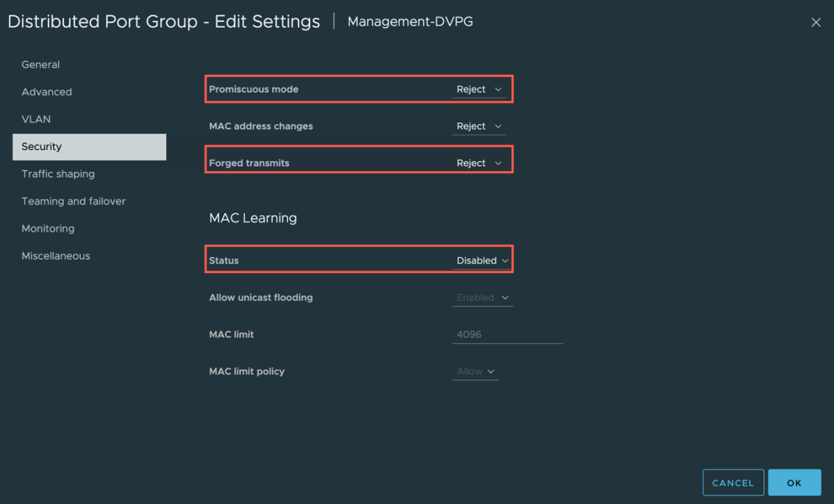834x504 pixels.
Task: Open the Allow unicast flooding dropdown
Action: (483, 298)
